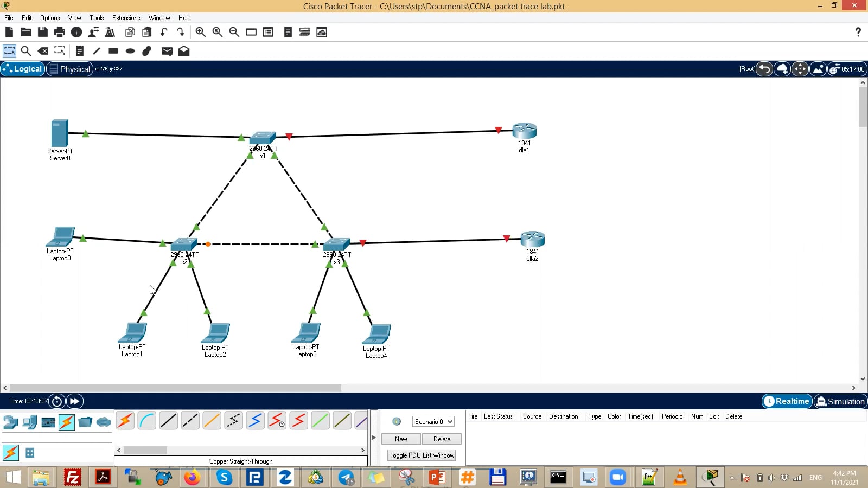
Task: Open the hidden icons chevron in the taskbar
Action: pos(732,478)
